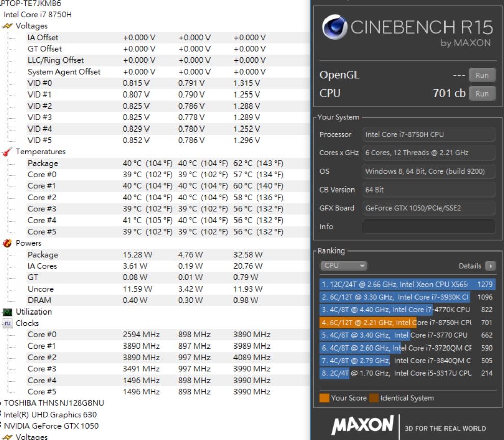Select the IA Offset voltage row
The image size is (504, 440).
[168, 38]
